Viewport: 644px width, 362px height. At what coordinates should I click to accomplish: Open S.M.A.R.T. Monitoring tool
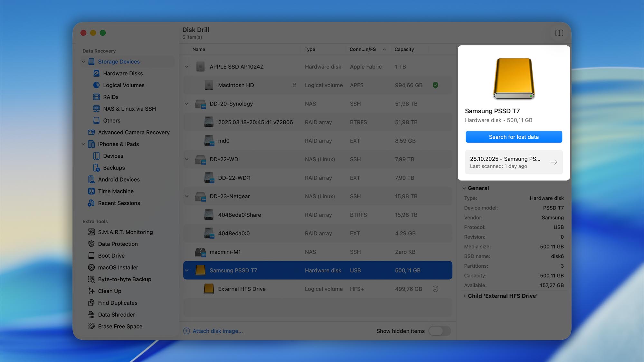point(125,232)
